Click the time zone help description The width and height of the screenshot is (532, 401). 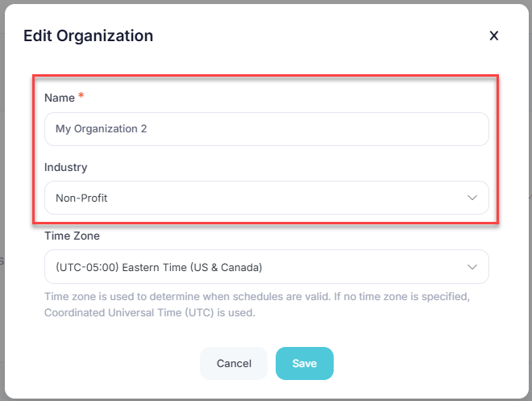click(256, 297)
